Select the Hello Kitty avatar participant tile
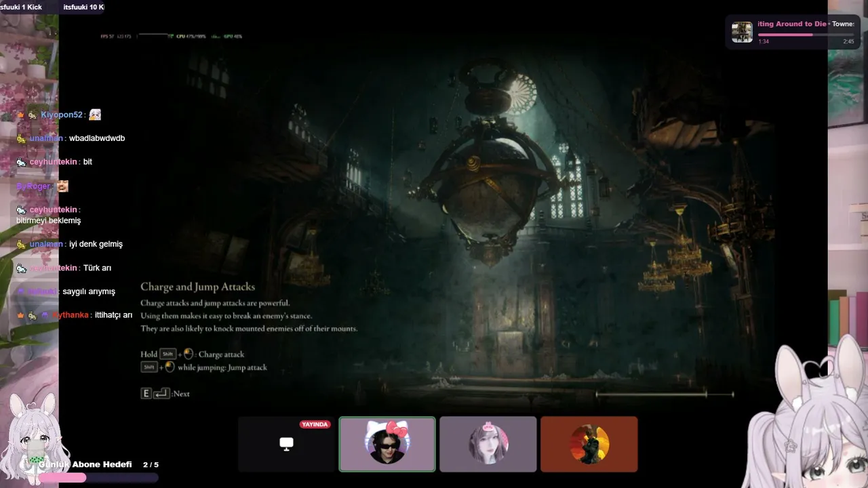This screenshot has height=488, width=868. click(x=387, y=444)
